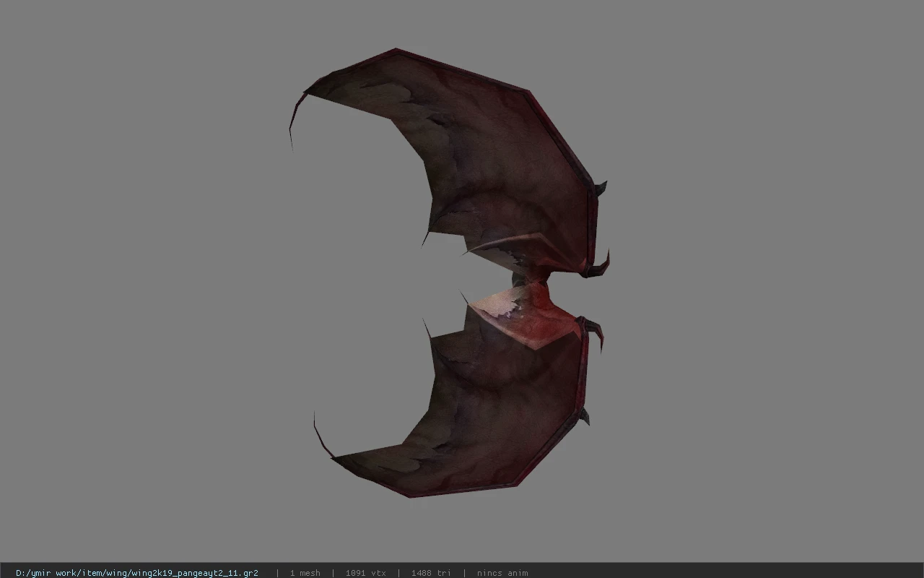Screen dimensions: 924x578
Task: Click the '1 mesh' status bar entry
Action: tap(305, 573)
